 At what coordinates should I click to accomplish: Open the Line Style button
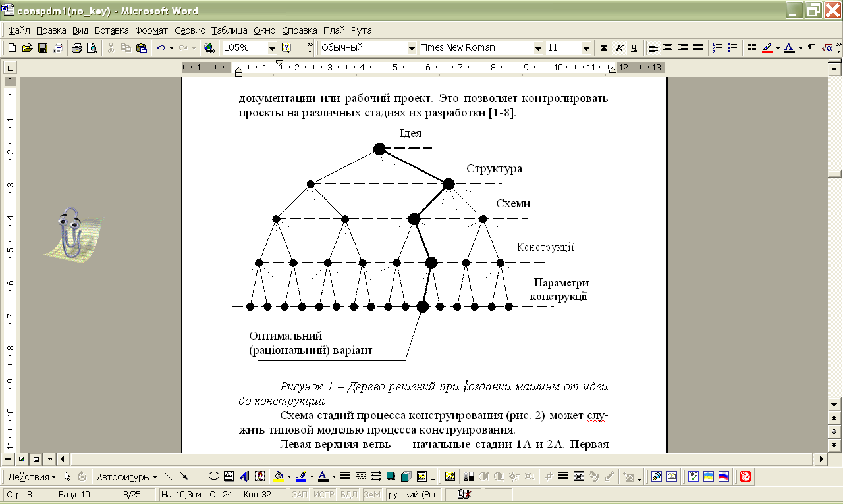pyautogui.click(x=345, y=476)
